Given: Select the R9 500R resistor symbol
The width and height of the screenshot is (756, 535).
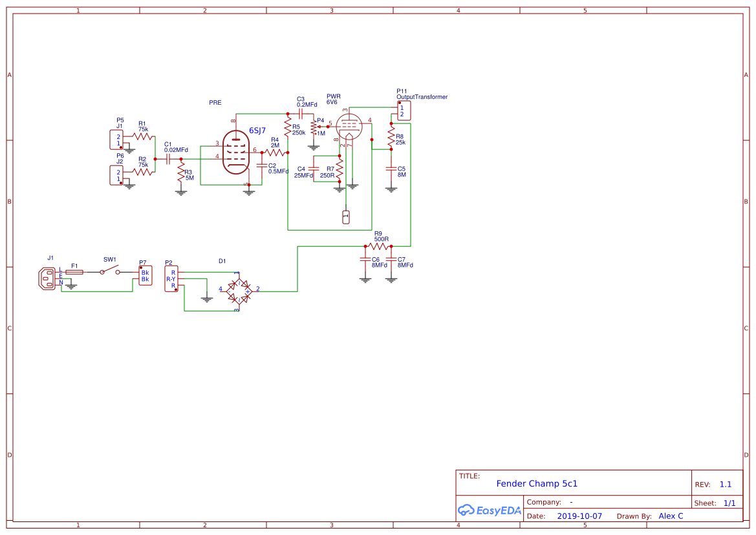Looking at the screenshot, I should pos(378,246).
